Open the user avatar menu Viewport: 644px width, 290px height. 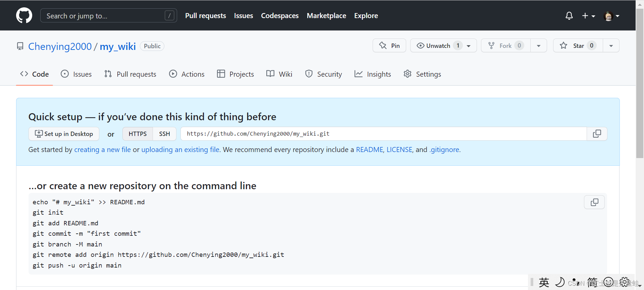click(x=611, y=16)
